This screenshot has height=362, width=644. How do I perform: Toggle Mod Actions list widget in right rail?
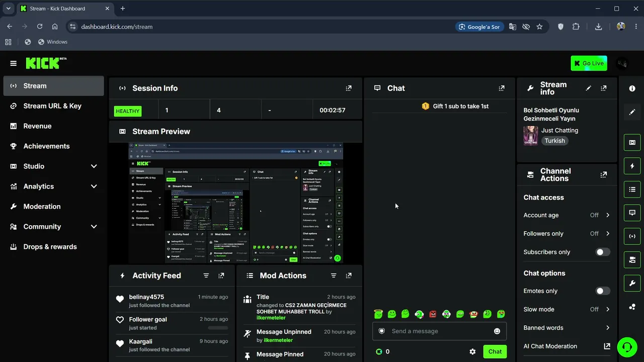click(632, 189)
